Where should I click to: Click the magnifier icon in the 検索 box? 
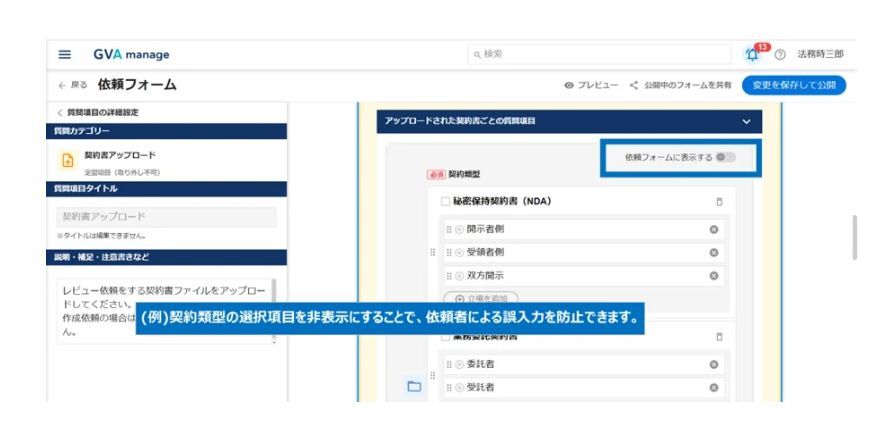click(x=477, y=55)
